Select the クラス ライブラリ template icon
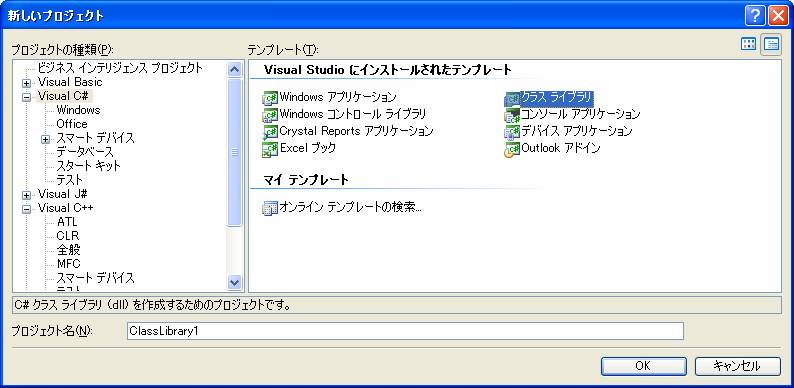Screen dimensions: 794x388 512,98
